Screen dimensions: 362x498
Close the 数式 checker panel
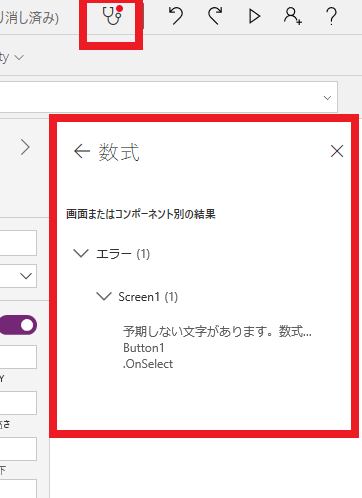click(337, 151)
